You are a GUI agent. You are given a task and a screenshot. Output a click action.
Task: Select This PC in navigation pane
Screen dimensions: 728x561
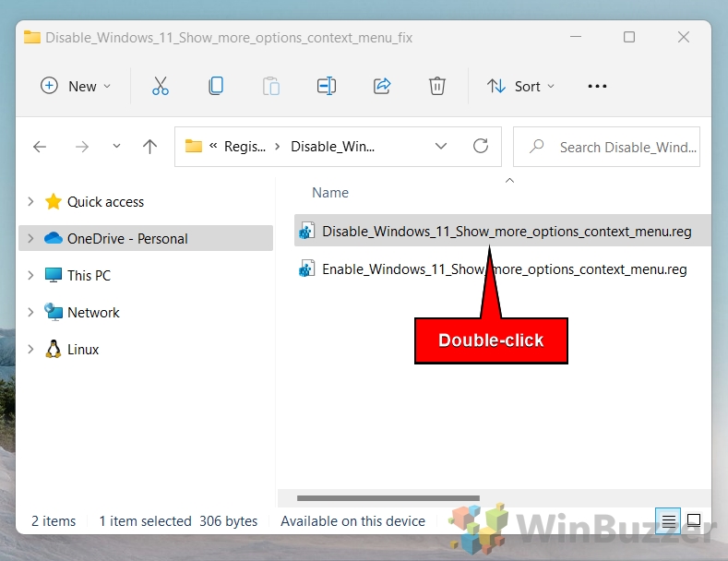(x=146, y=275)
